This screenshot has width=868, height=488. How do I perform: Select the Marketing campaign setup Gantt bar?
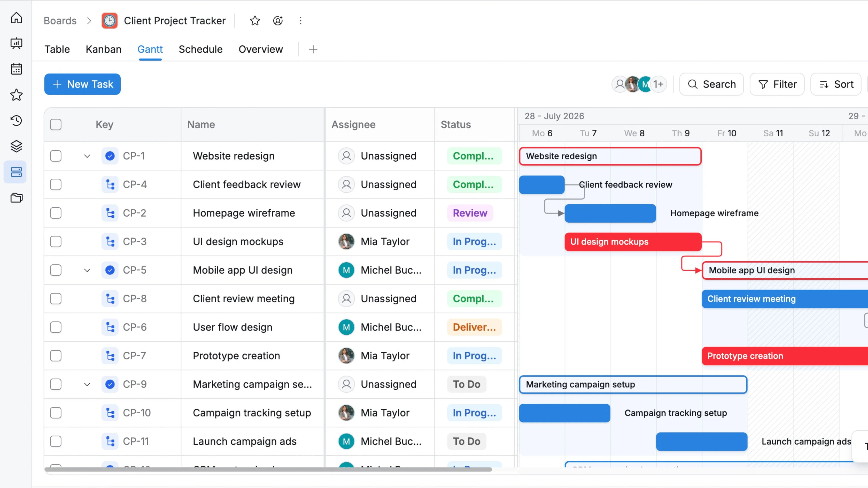(x=633, y=385)
